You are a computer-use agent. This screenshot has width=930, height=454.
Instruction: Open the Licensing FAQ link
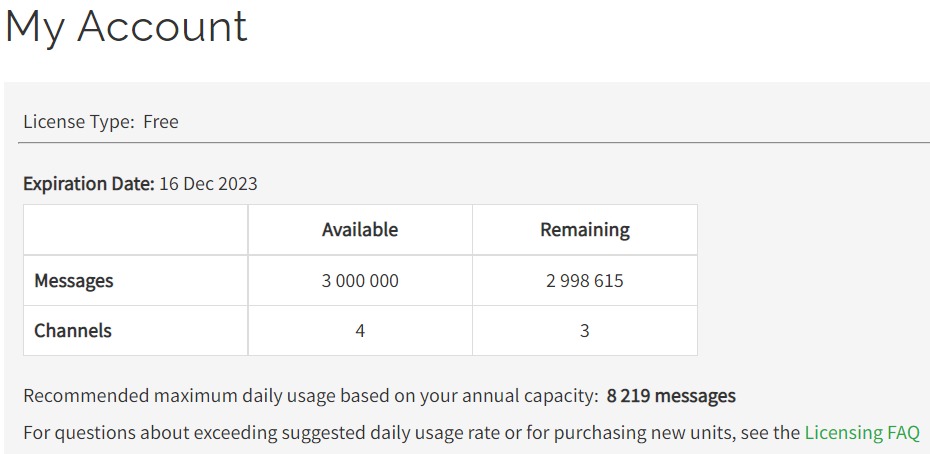[861, 433]
